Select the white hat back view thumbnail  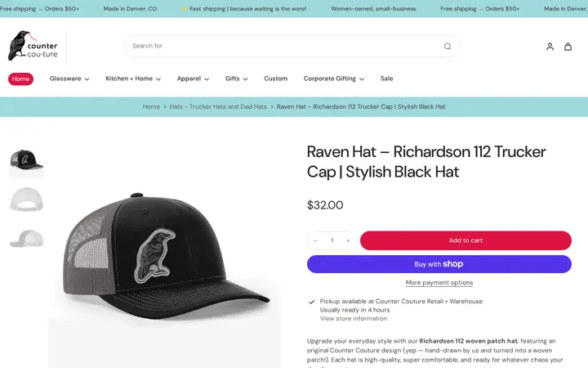click(x=26, y=200)
